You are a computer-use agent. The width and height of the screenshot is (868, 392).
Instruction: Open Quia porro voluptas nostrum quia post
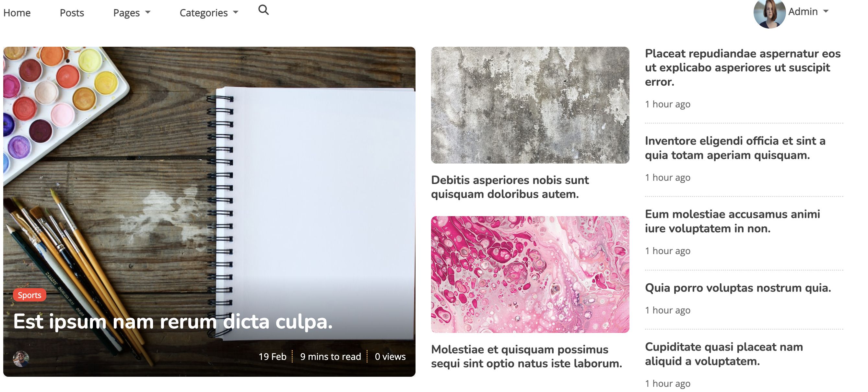[738, 288]
